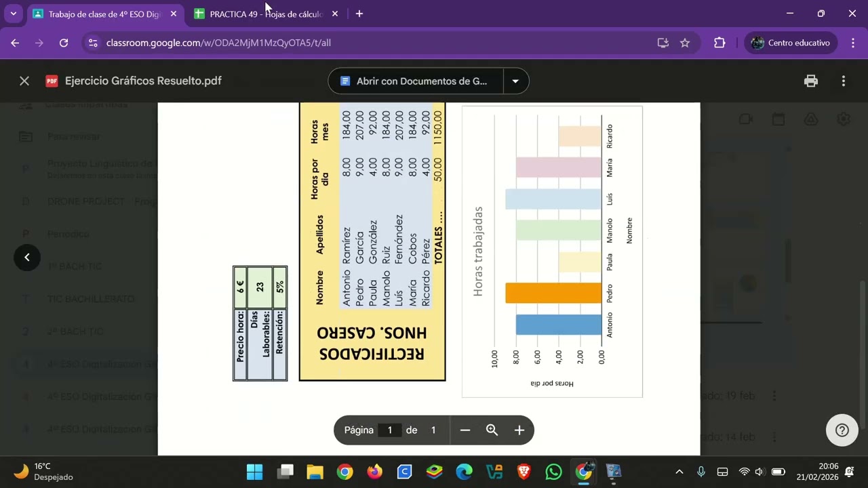Open the tab search dropdown
The width and height of the screenshot is (868, 488).
(13, 14)
